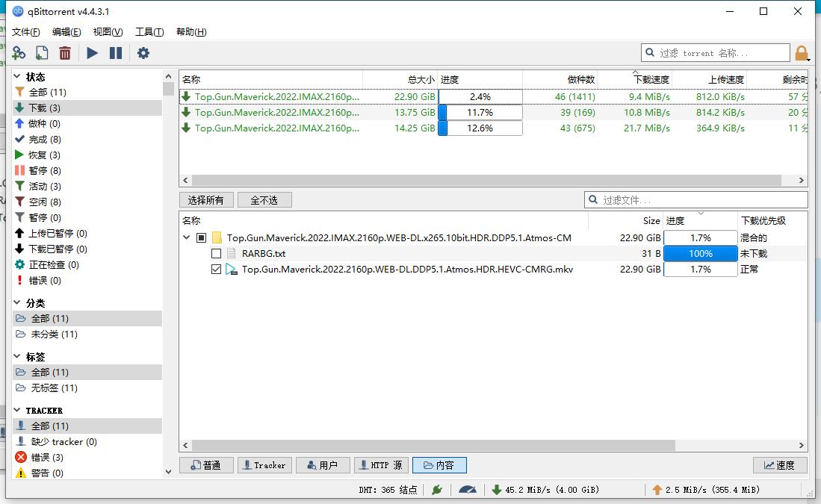Open RARBG.txt priority 未下载
The image size is (821, 504).
pyautogui.click(x=754, y=253)
